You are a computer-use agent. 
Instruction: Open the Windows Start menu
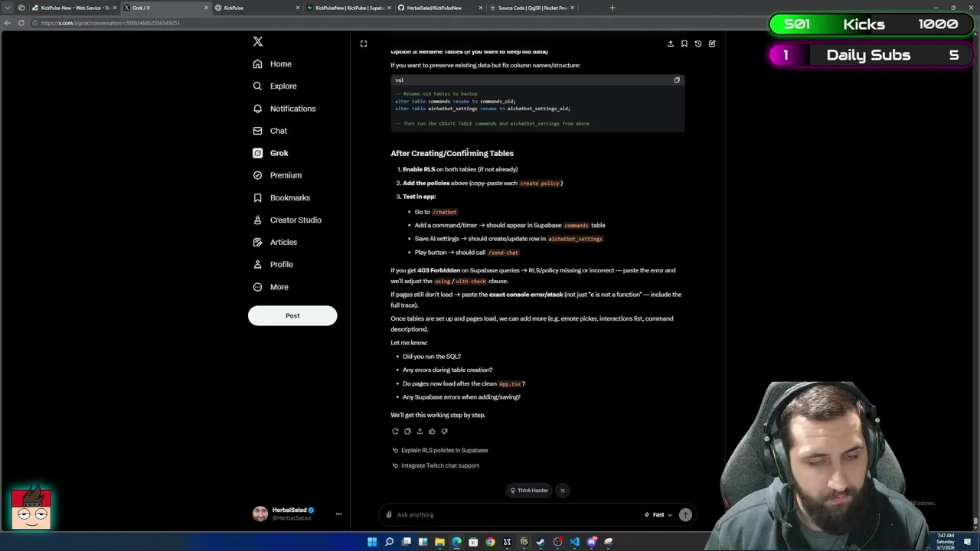[x=372, y=542]
